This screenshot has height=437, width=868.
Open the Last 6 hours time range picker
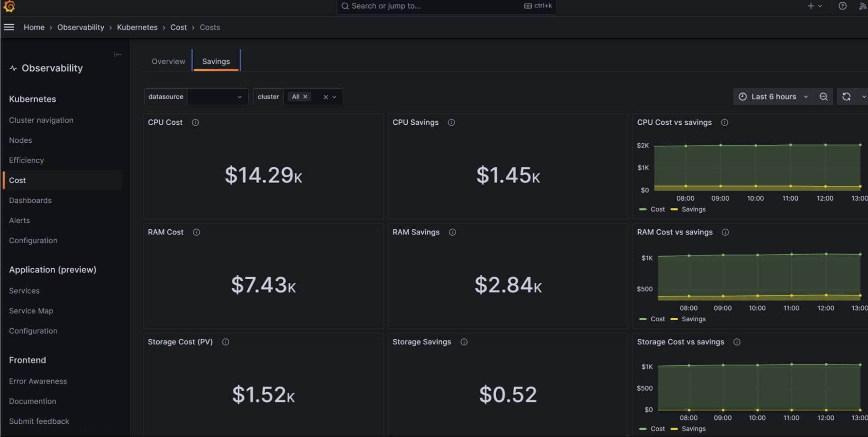point(773,96)
